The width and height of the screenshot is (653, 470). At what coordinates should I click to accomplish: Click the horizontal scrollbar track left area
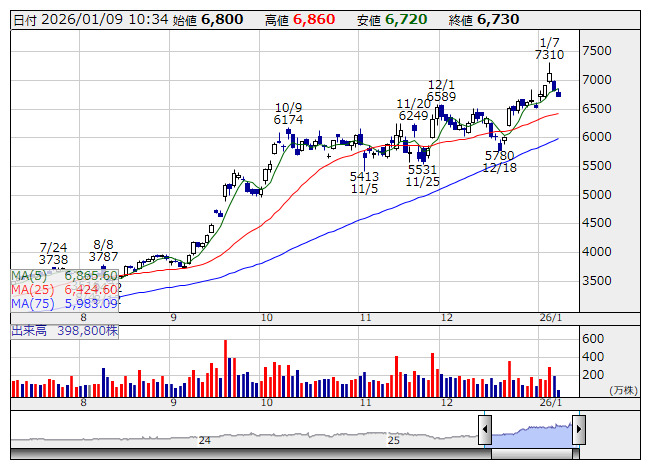pos(251,454)
